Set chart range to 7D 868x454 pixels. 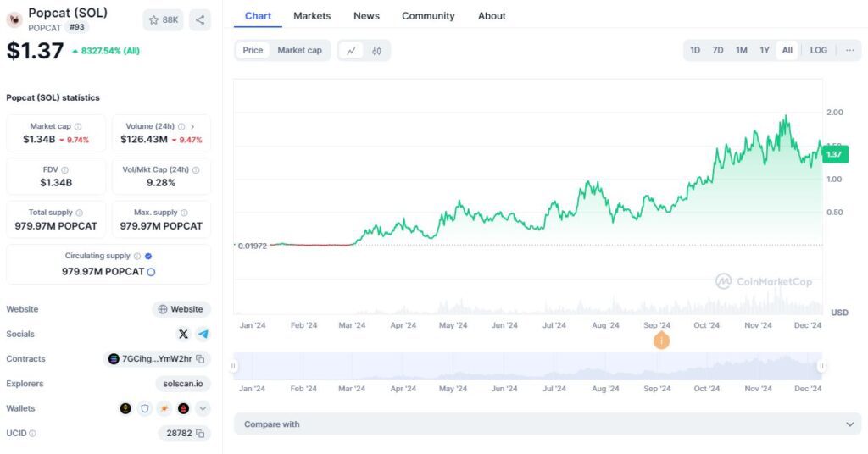718,50
